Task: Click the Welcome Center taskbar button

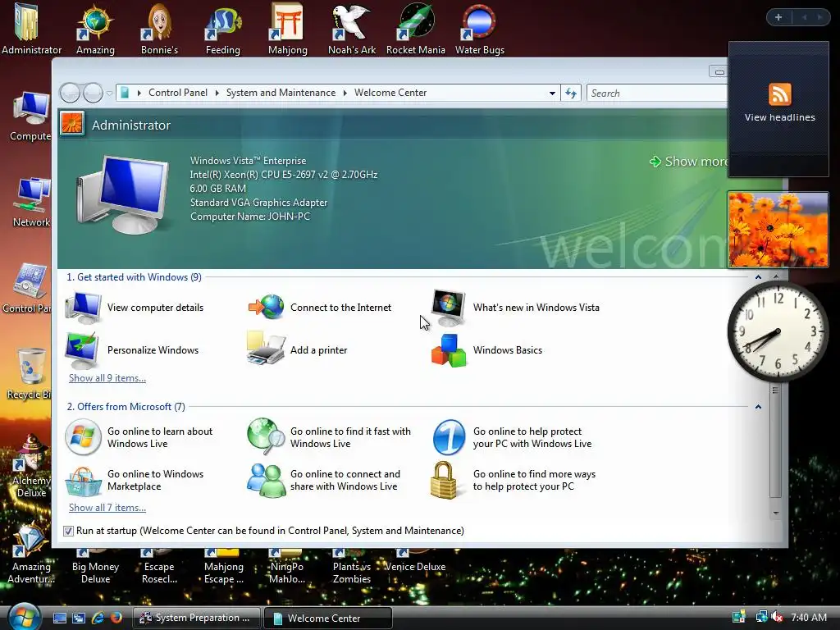Action: pyautogui.click(x=328, y=618)
